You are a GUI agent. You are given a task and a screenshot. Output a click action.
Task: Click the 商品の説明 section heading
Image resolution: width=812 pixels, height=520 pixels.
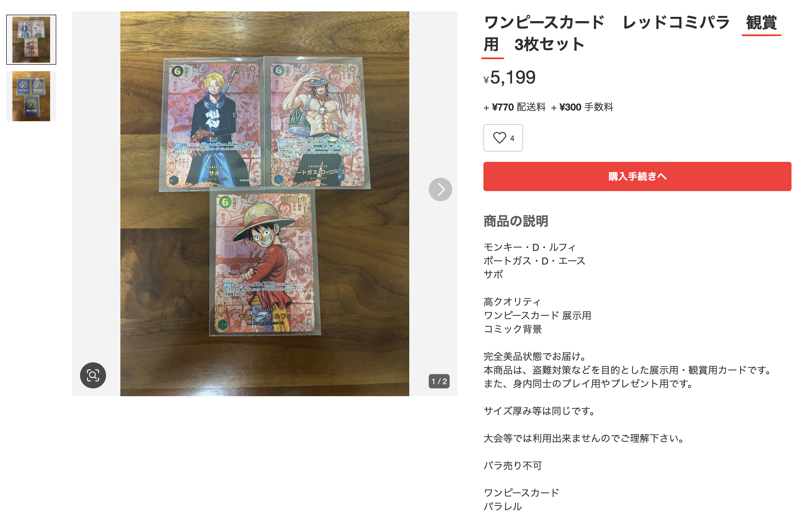(516, 221)
